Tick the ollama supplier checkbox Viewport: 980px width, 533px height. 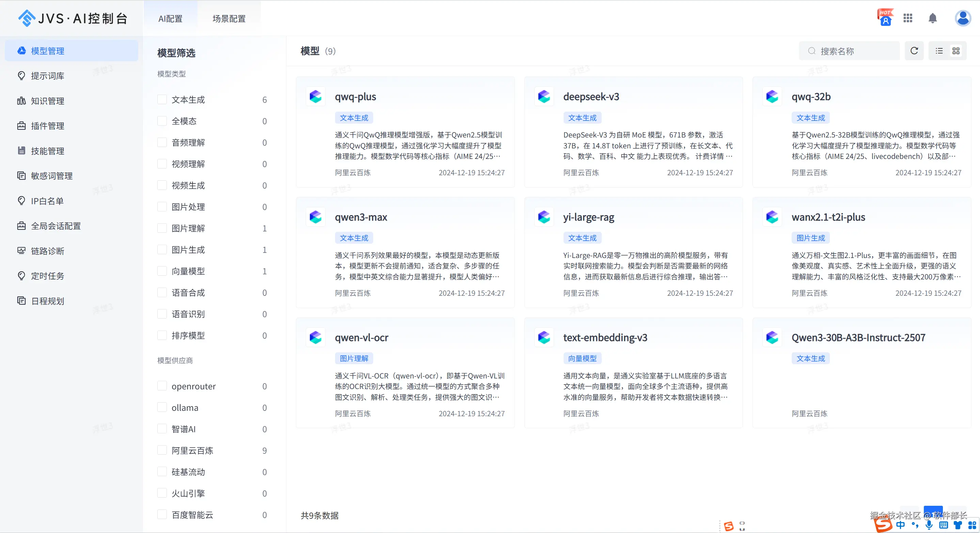pos(162,407)
